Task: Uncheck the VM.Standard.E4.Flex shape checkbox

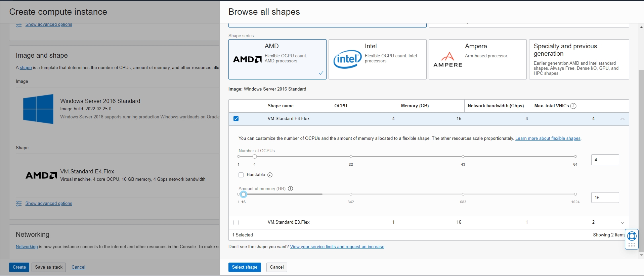Action: 236,119
